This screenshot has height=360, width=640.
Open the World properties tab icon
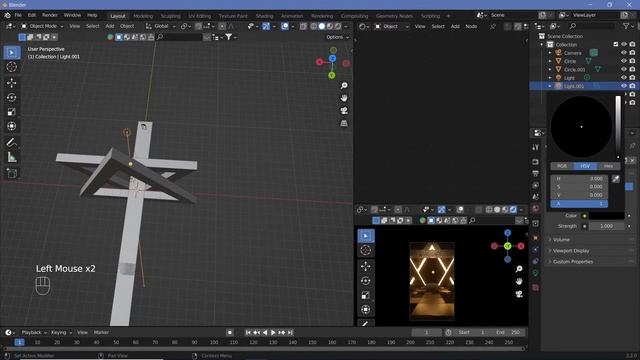[x=536, y=209]
